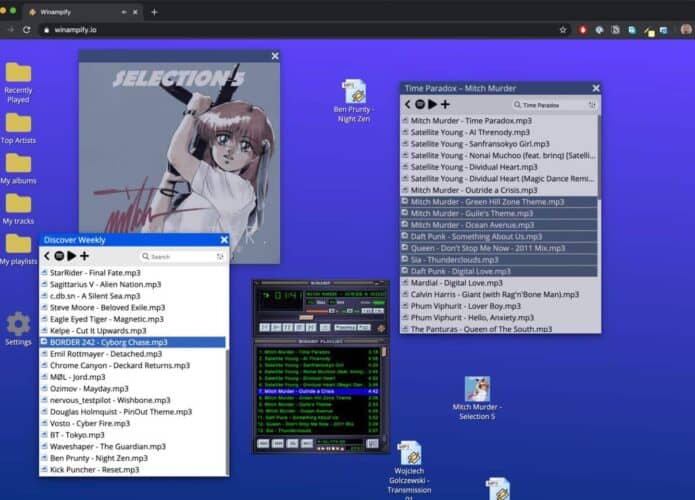Click Winamp play button
This screenshot has height=500, width=695.
click(x=276, y=328)
